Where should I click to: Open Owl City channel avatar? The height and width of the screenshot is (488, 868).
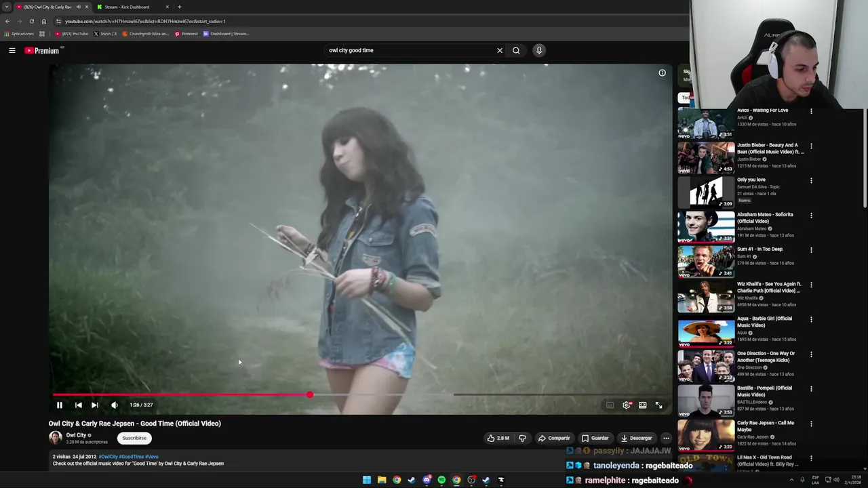pos(56,438)
